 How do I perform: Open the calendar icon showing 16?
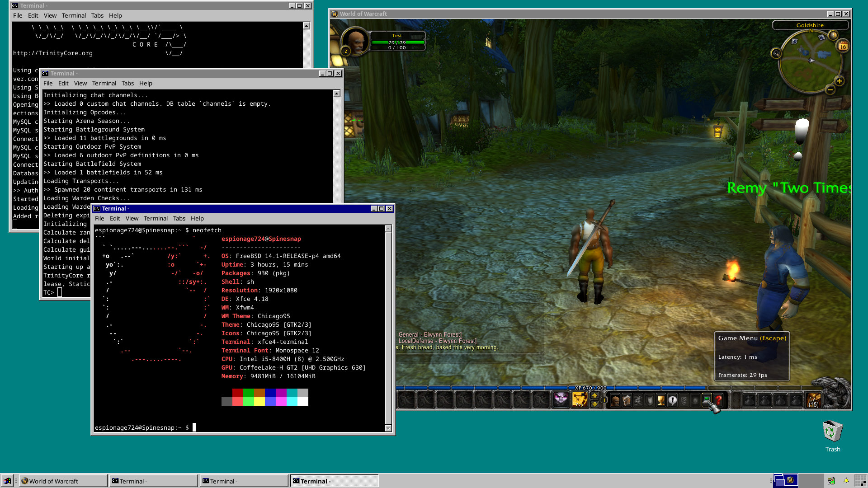click(843, 46)
